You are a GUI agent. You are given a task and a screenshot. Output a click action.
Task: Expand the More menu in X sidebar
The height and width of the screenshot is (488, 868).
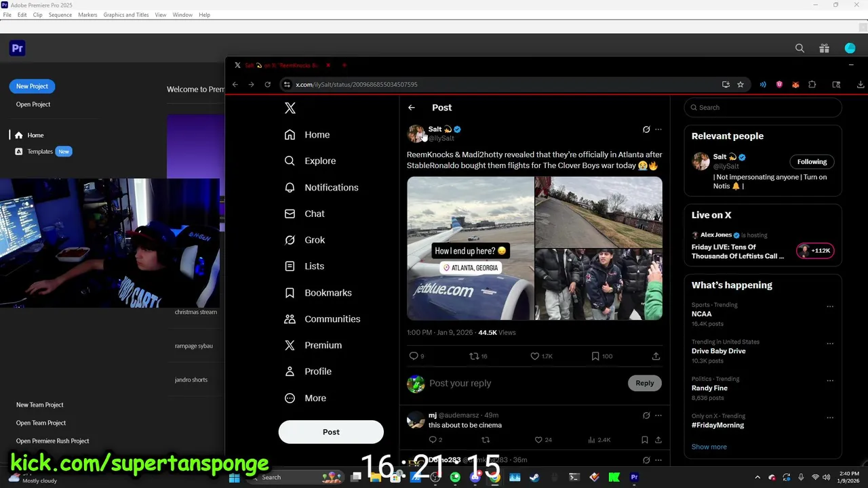305,399
